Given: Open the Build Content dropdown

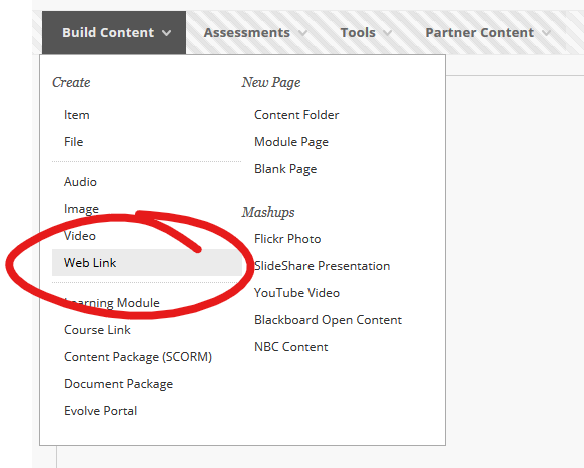Looking at the screenshot, I should click(x=114, y=33).
